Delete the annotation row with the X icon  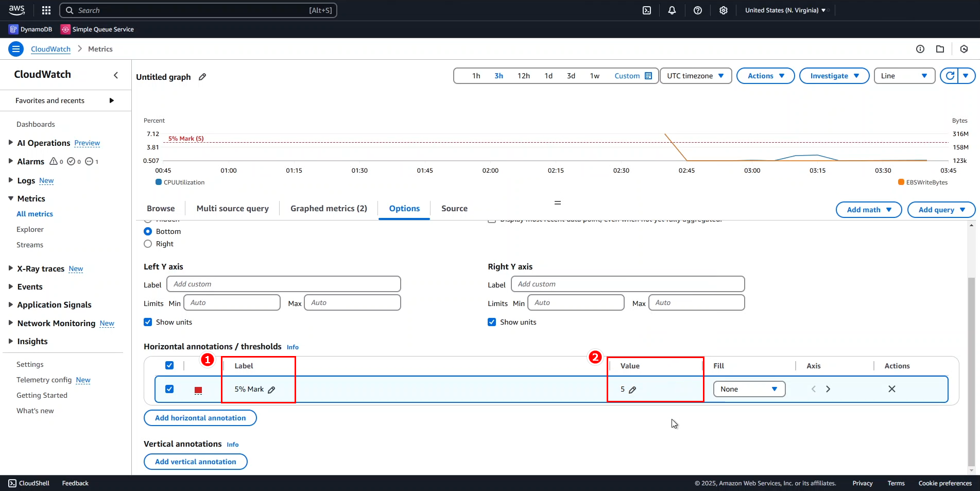tap(891, 389)
